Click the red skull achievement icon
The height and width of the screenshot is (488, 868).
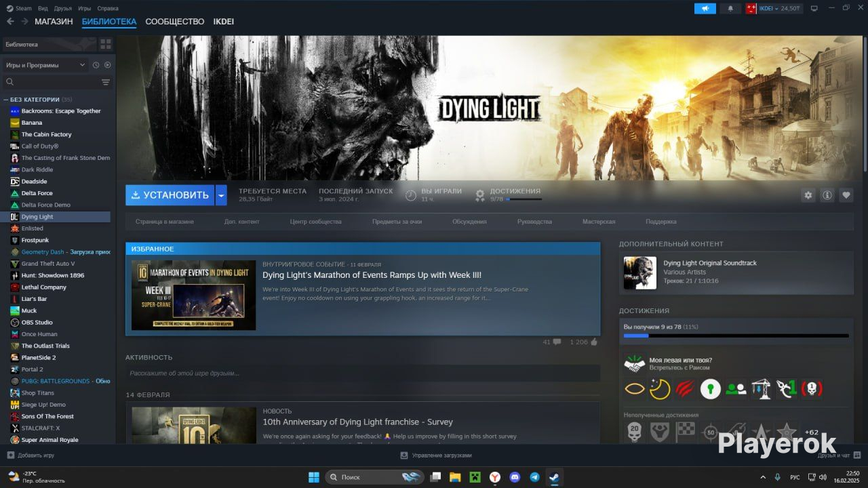point(811,389)
